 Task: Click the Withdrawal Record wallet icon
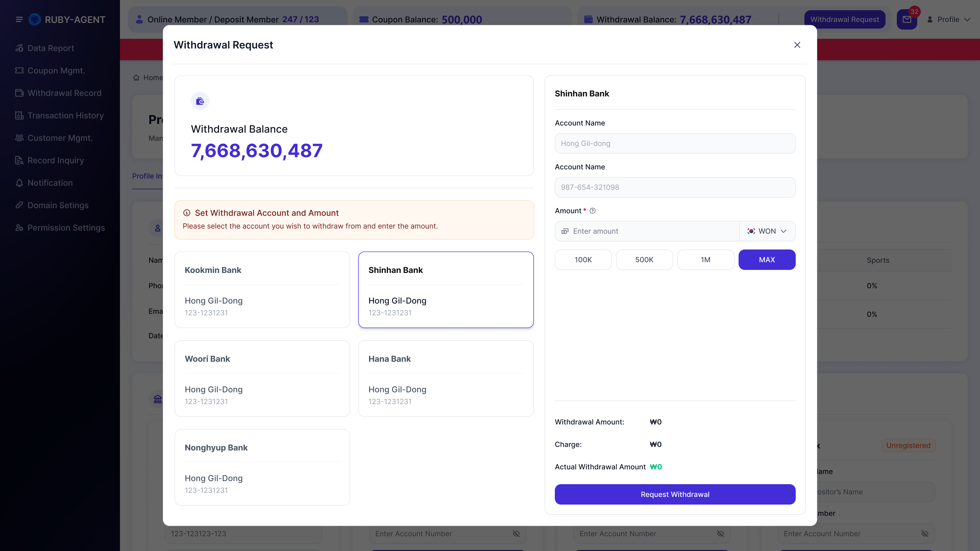19,93
